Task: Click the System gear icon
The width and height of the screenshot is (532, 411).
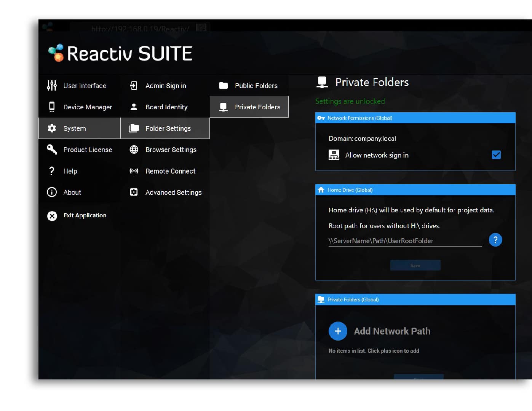Action: 52,128
